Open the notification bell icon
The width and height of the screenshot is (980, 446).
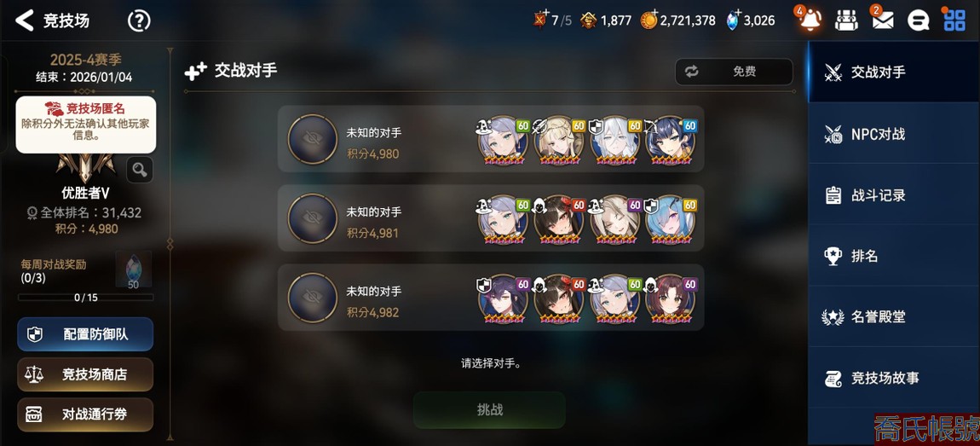pyautogui.click(x=811, y=20)
